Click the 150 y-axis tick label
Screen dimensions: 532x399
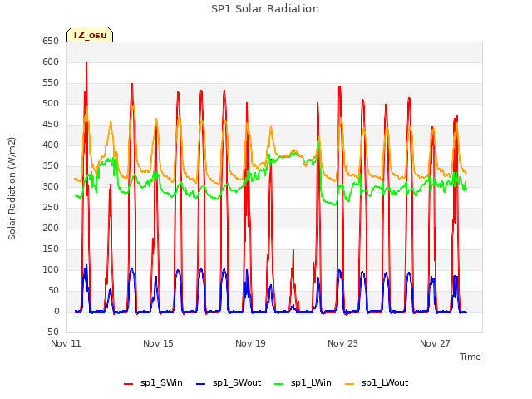(x=51, y=249)
